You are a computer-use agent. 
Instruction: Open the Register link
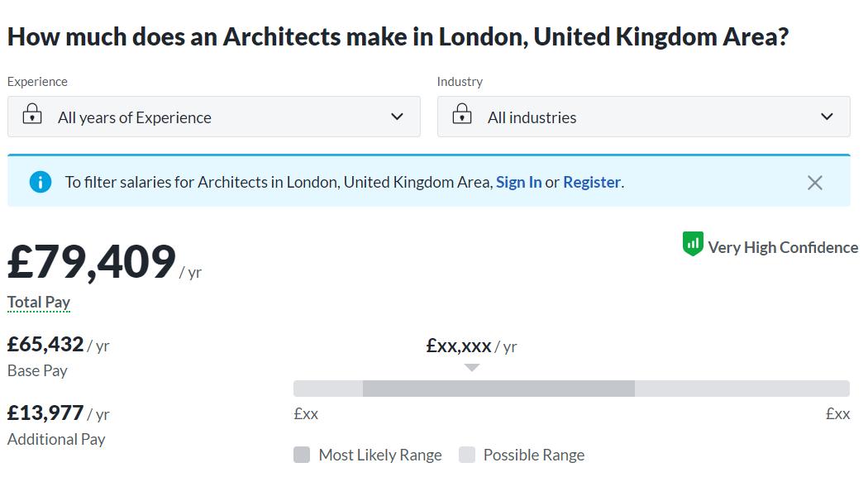pyautogui.click(x=592, y=182)
